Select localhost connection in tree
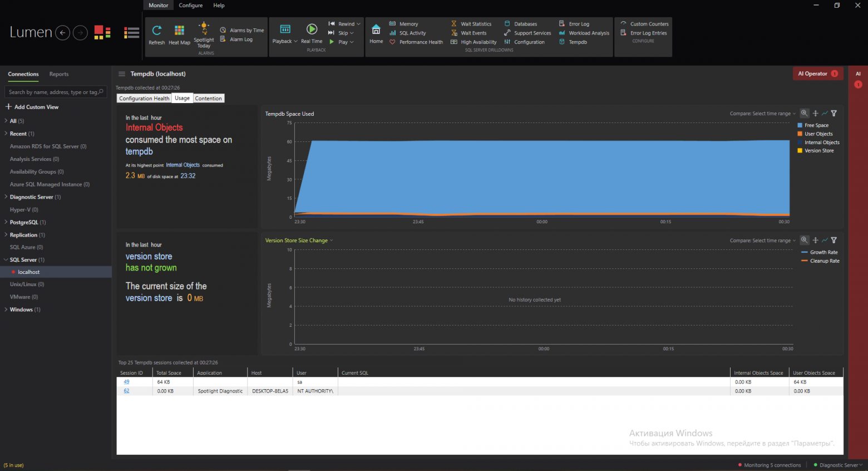868x471 pixels. 56,272
